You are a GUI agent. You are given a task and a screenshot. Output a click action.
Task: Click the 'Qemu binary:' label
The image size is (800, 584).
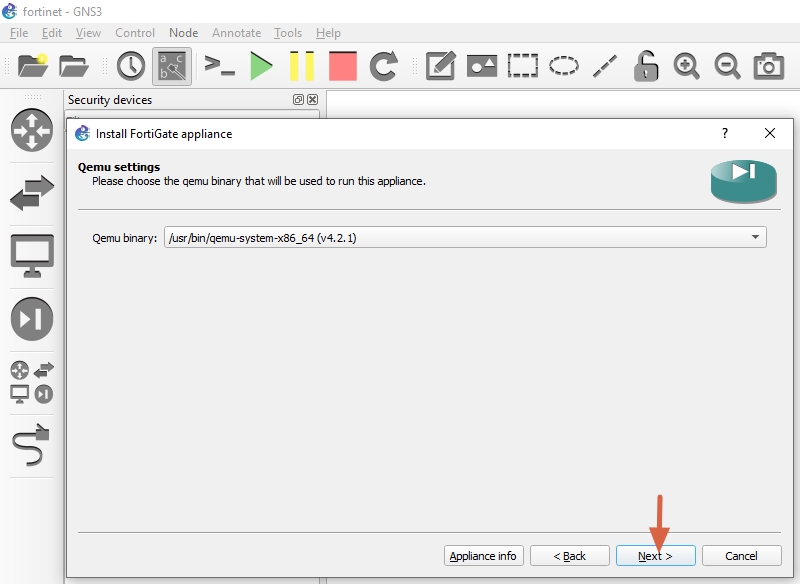pos(124,238)
